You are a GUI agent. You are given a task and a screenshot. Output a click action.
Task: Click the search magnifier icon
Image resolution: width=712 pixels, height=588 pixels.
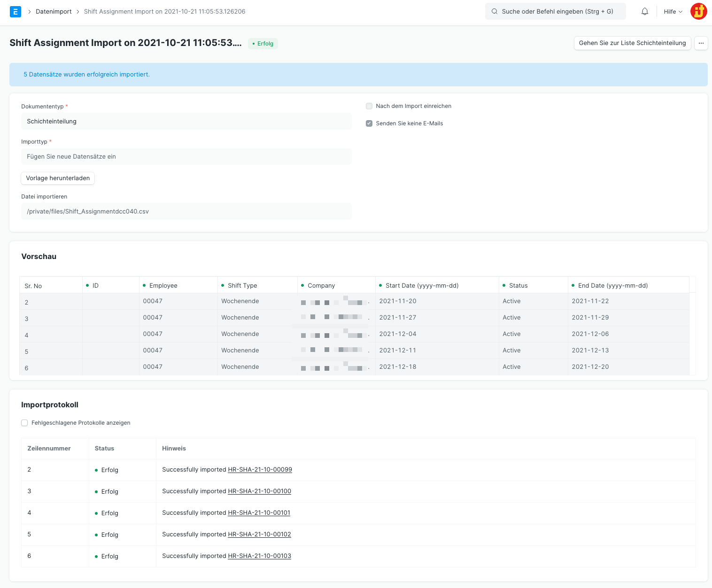495,12
